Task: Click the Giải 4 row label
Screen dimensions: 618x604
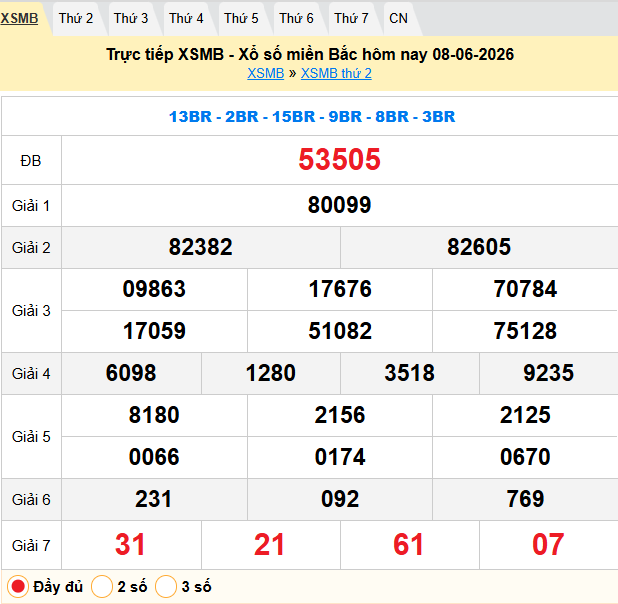Action: [31, 374]
